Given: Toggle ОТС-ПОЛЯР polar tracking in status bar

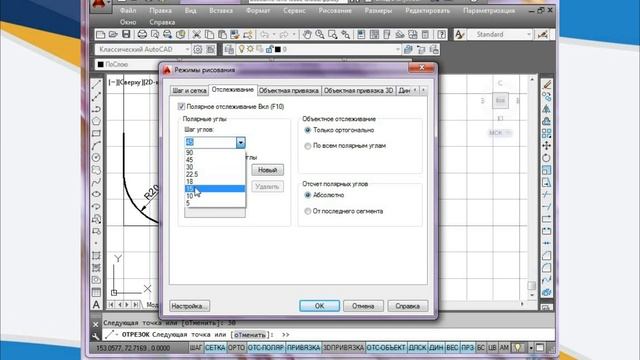Looking at the screenshot, I should 266,348.
